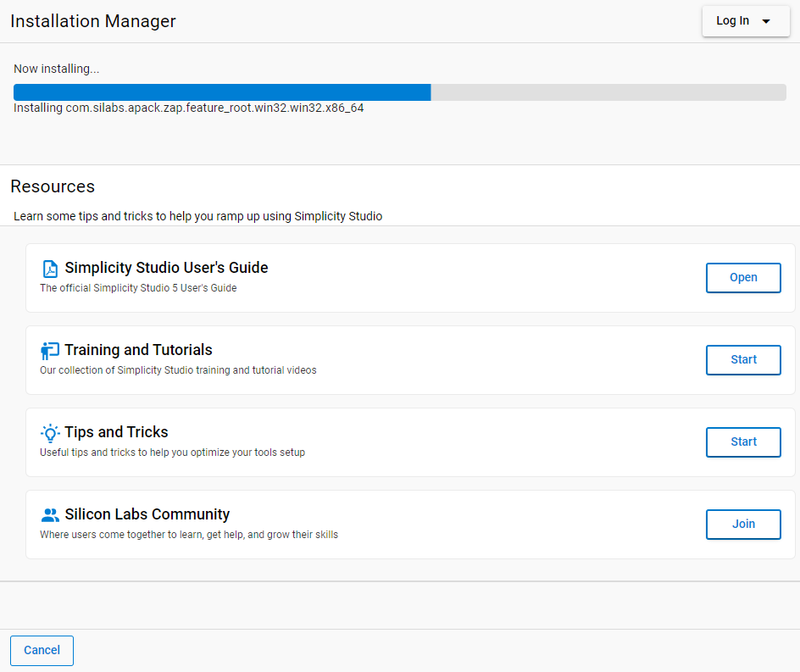Click the installing com.silabs.apack.zap status text

[188, 108]
